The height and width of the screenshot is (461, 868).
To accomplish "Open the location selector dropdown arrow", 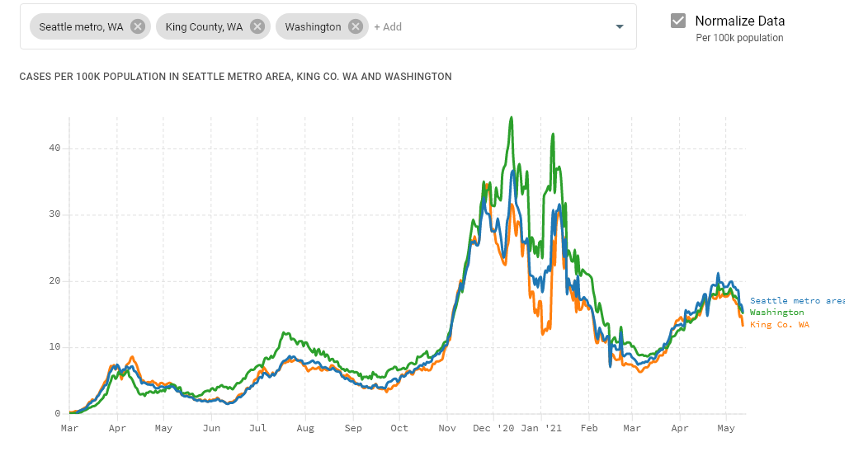I will coord(620,26).
